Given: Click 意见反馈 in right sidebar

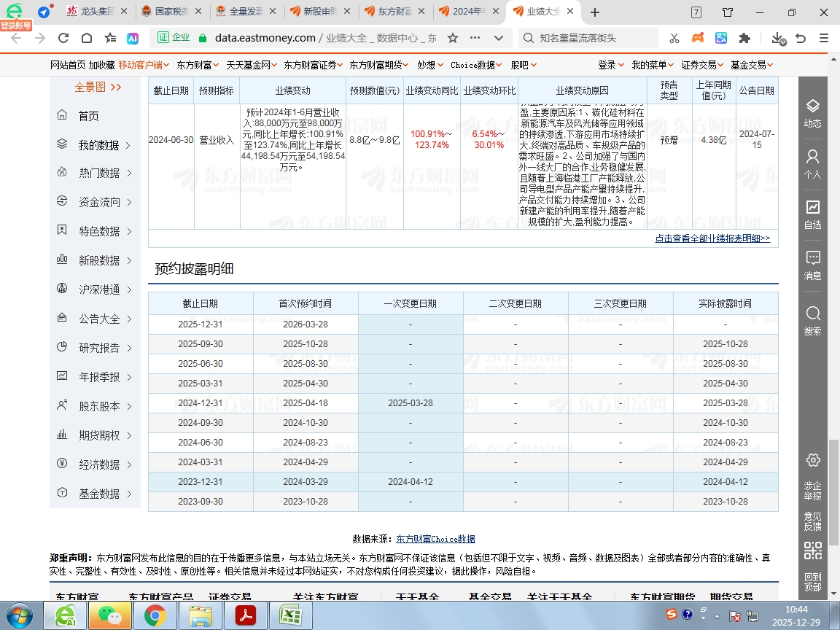Looking at the screenshot, I should click(x=813, y=521).
